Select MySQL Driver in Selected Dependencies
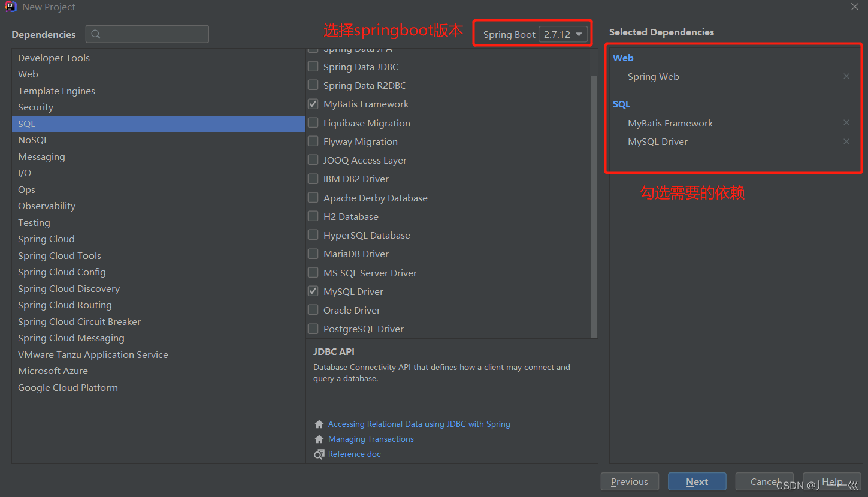Image resolution: width=868 pixels, height=497 pixels. (658, 142)
